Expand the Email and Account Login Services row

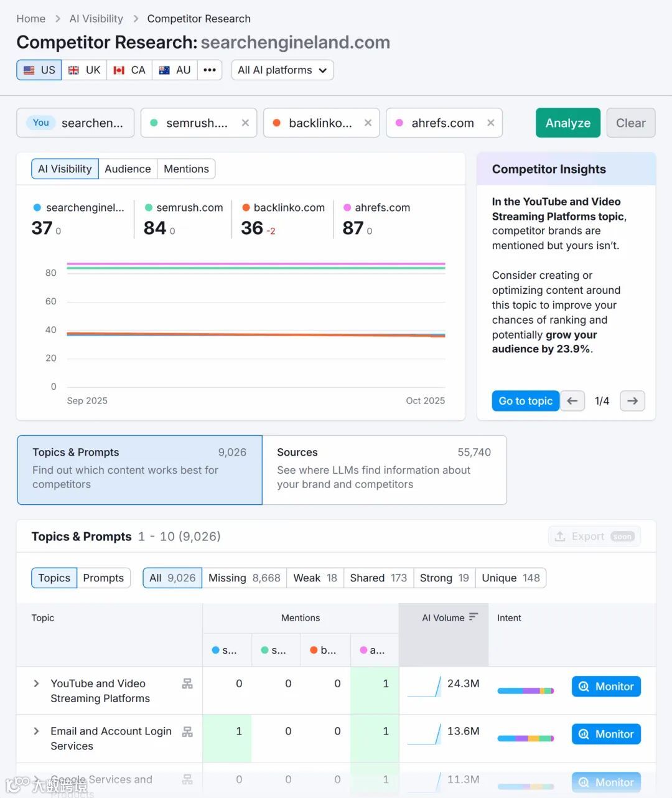pos(35,731)
